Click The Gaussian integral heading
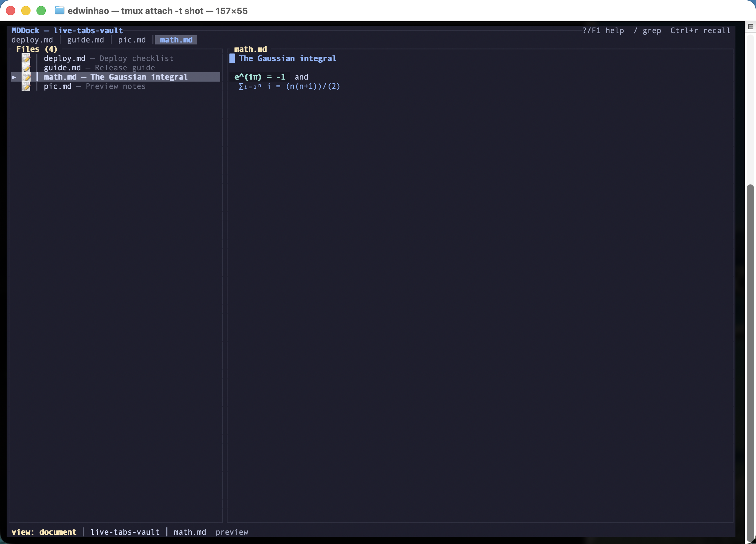This screenshot has height=544, width=756. coord(287,58)
